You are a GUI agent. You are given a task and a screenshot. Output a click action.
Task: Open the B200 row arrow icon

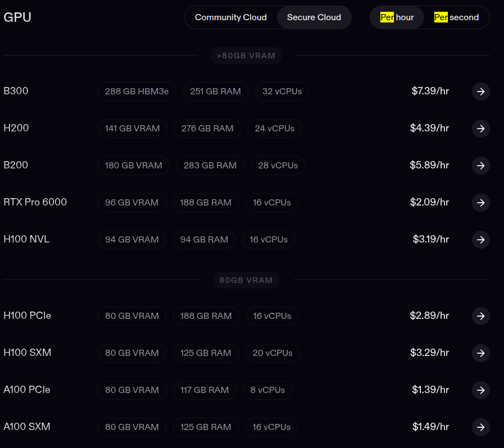480,166
